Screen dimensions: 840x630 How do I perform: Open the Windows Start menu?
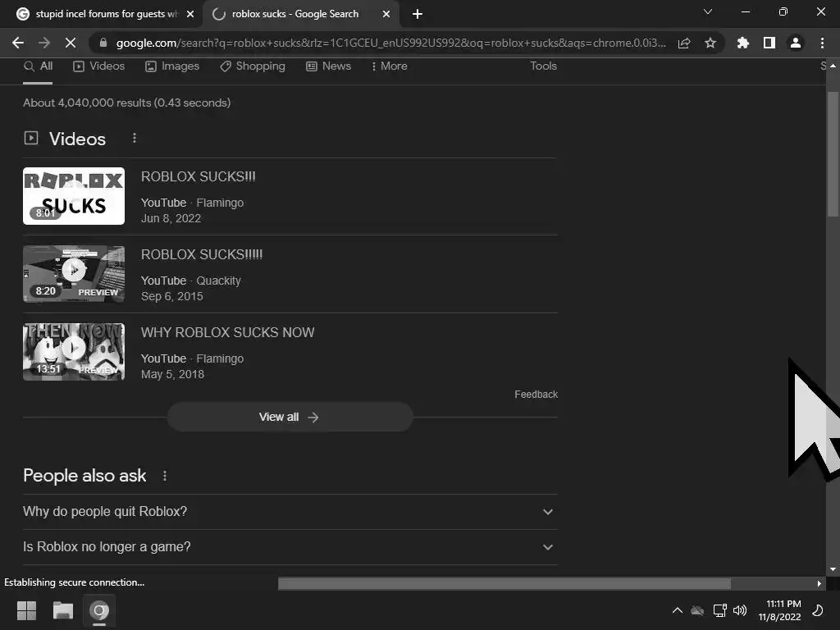(26, 610)
